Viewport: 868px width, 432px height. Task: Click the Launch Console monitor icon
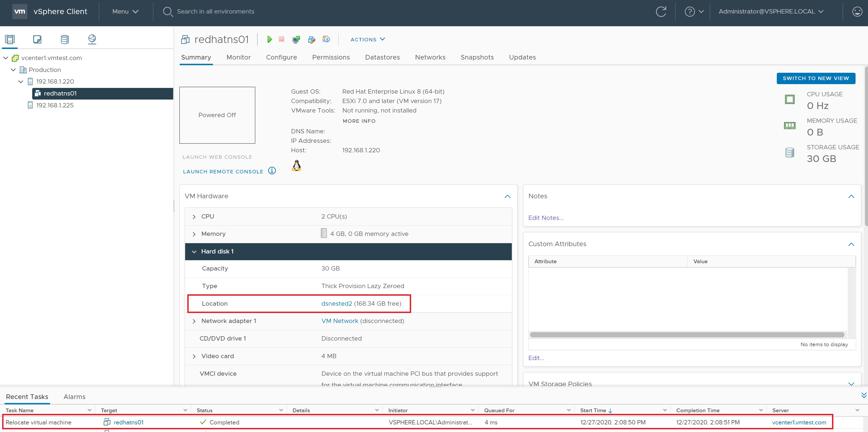tap(296, 39)
